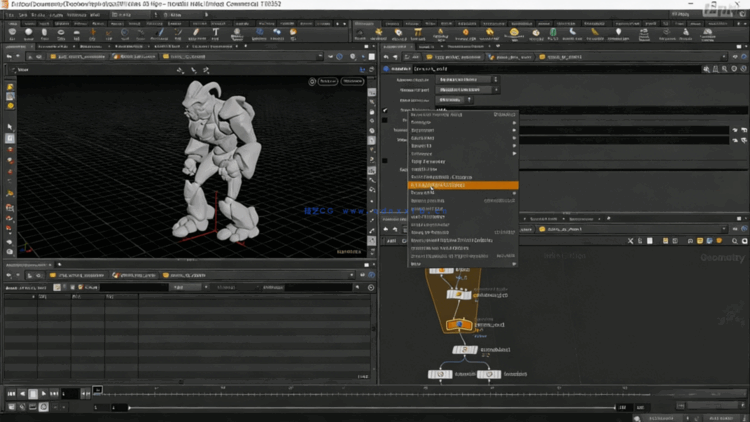Click the frame range slider below the timeline

pos(370,407)
